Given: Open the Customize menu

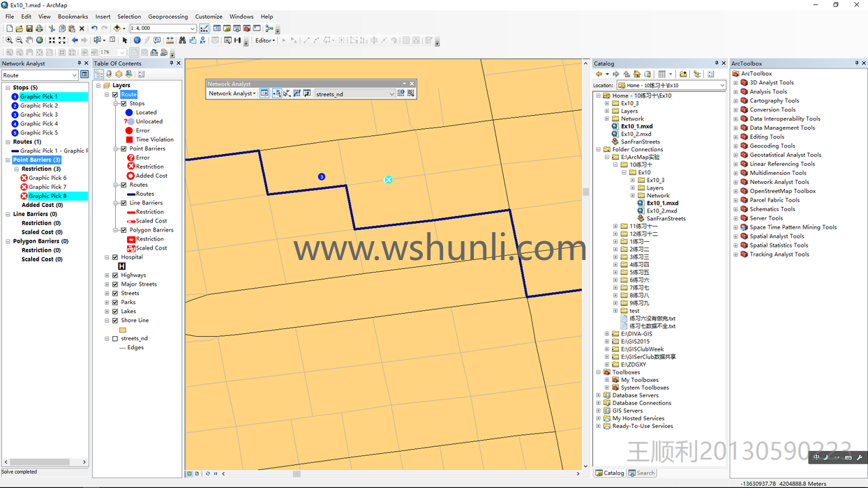Looking at the screenshot, I should point(209,17).
